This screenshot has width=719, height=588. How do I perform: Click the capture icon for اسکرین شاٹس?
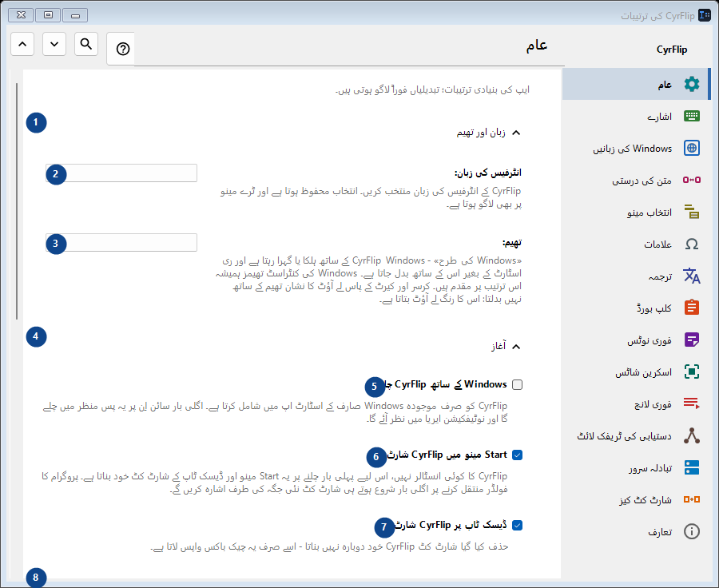click(x=692, y=371)
